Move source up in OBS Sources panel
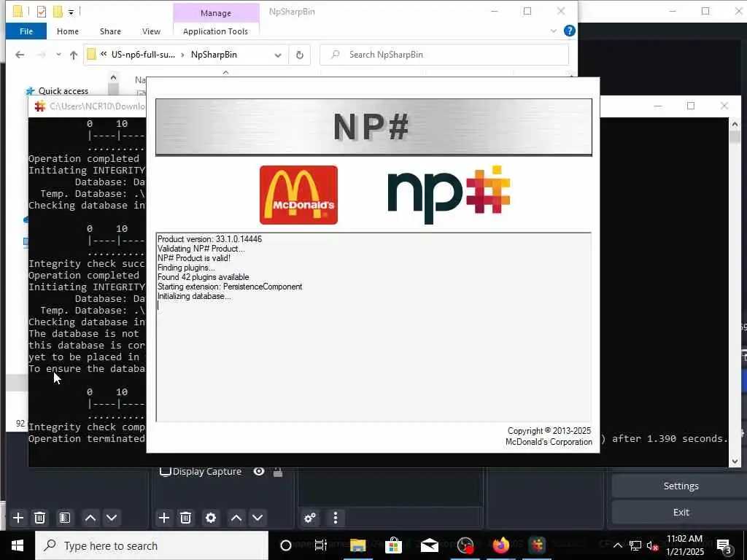747x560 pixels. [236, 518]
